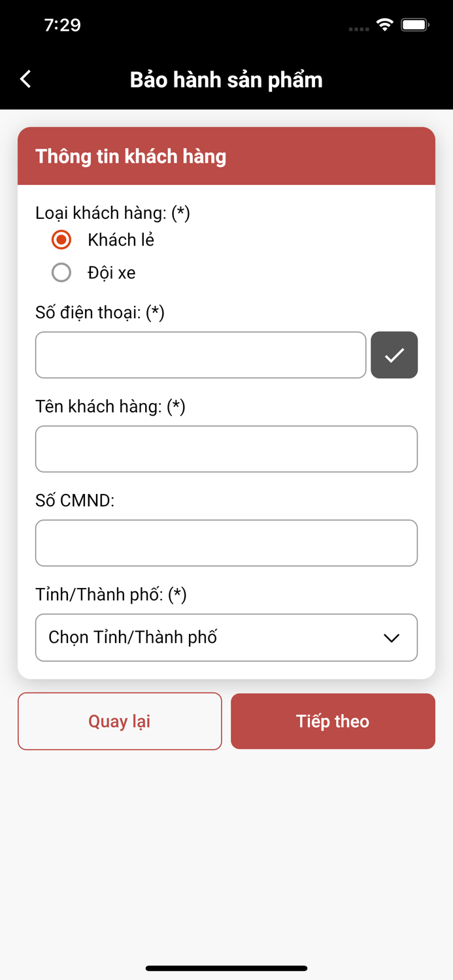
Task: Tap the Bảo hành sản phẩm title bar
Action: pos(226,79)
